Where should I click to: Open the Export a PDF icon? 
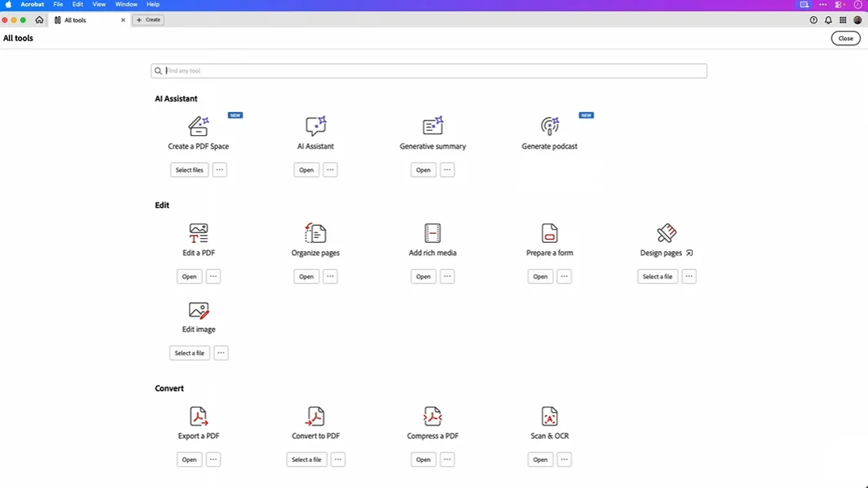tap(198, 417)
